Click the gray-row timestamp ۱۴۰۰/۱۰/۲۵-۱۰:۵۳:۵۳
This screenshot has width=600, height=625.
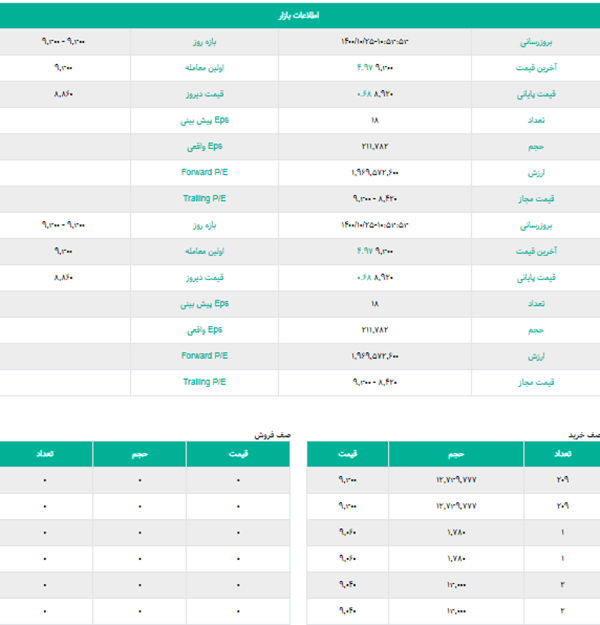pos(375,41)
